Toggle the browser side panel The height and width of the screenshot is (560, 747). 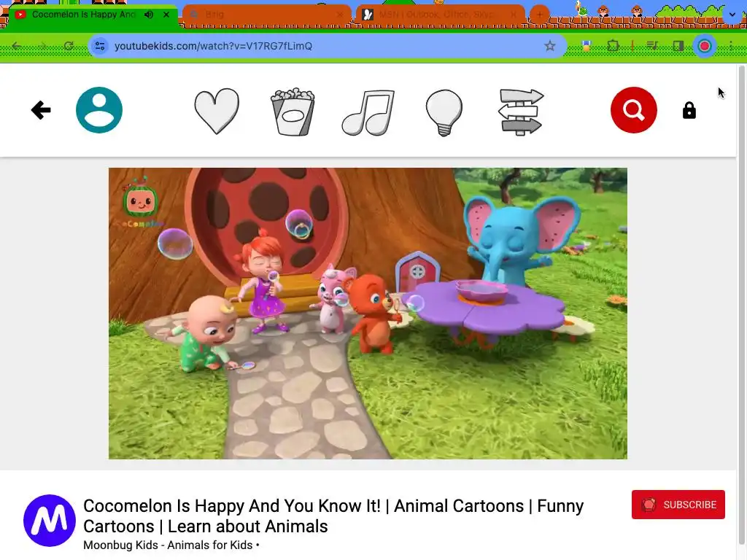point(678,46)
